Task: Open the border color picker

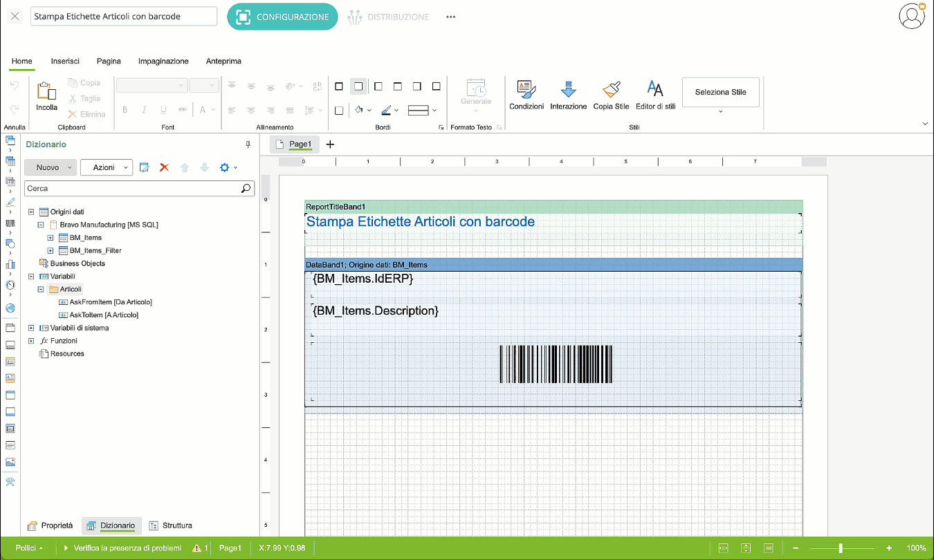Action: tap(386, 110)
